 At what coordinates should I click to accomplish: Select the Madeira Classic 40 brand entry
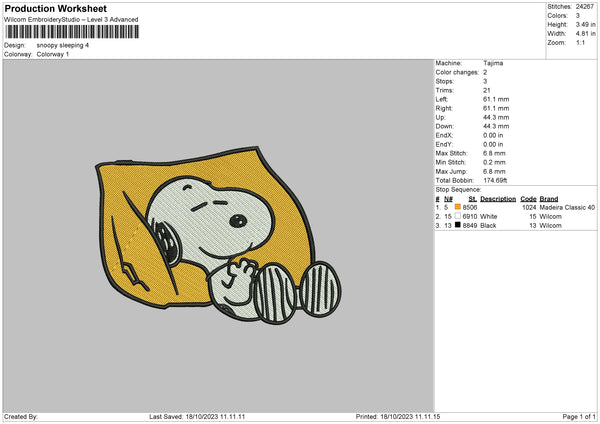(568, 208)
